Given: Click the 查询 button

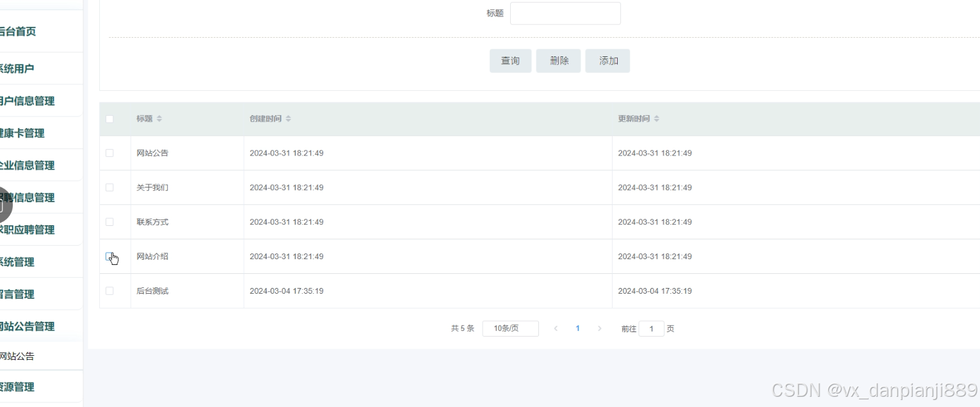Looking at the screenshot, I should tap(510, 61).
